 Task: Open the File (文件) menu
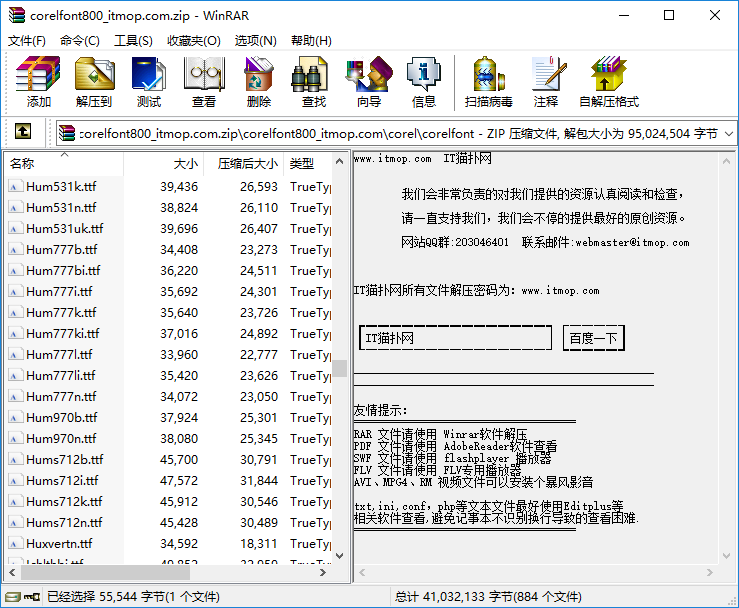[x=26, y=41]
